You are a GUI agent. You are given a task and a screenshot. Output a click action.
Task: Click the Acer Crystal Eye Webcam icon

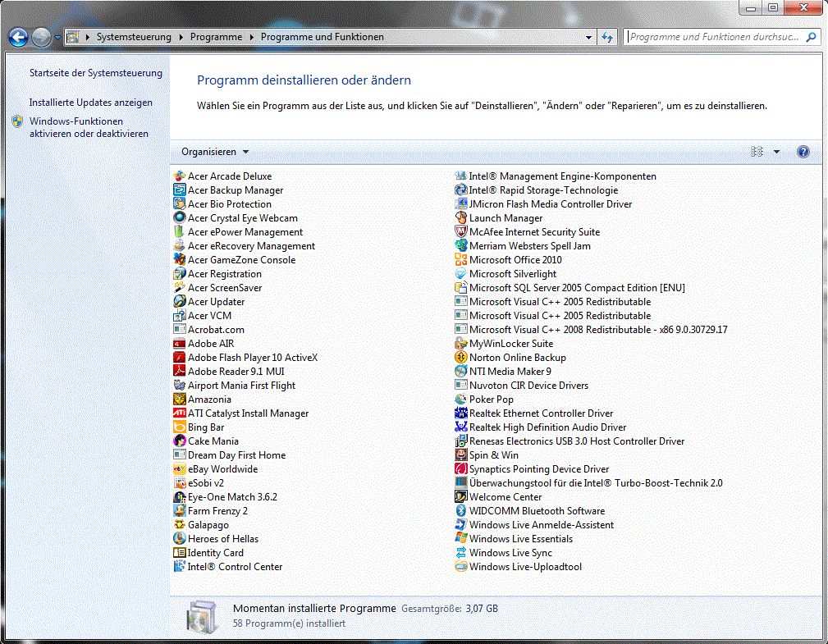click(180, 218)
